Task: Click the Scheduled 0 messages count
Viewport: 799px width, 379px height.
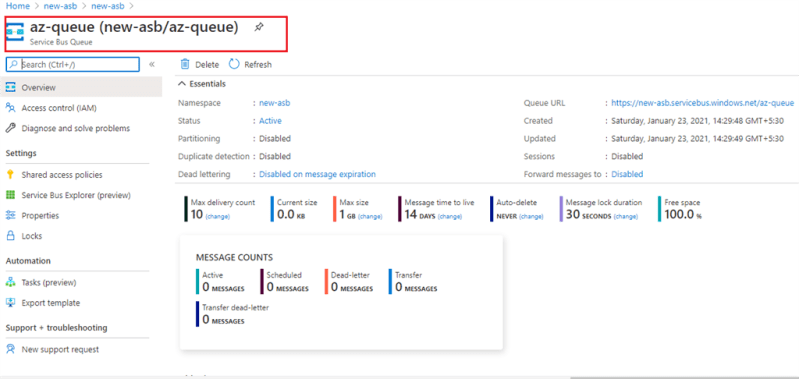Action: coord(287,288)
